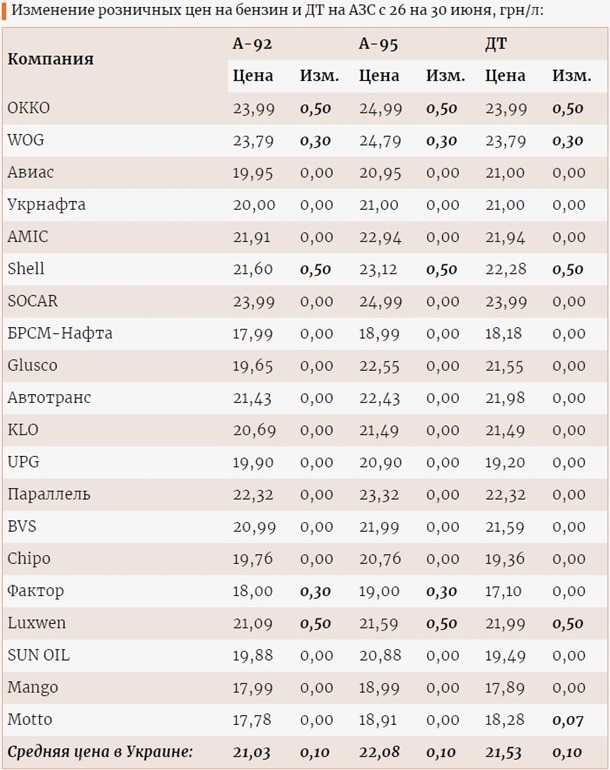Click the Укрнафта company name
The height and width of the screenshot is (770, 610).
pyautogui.click(x=46, y=205)
